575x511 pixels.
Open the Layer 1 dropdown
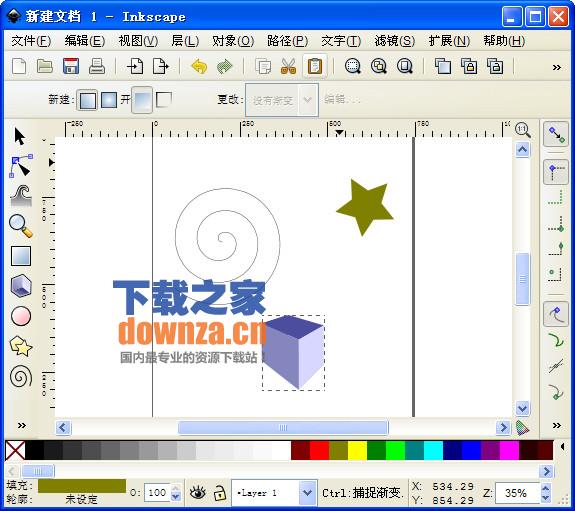point(307,493)
